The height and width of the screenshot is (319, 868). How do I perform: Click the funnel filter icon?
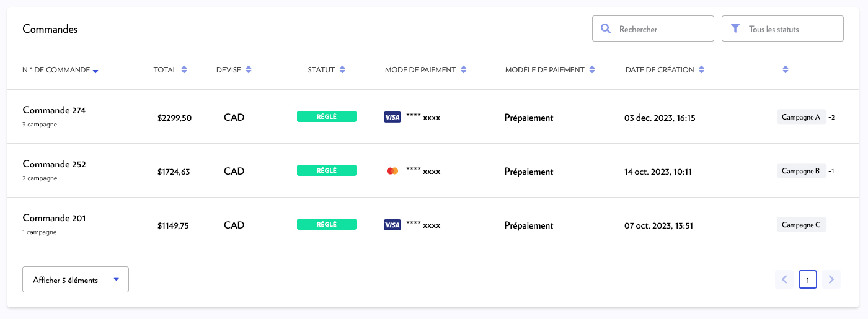[735, 28]
